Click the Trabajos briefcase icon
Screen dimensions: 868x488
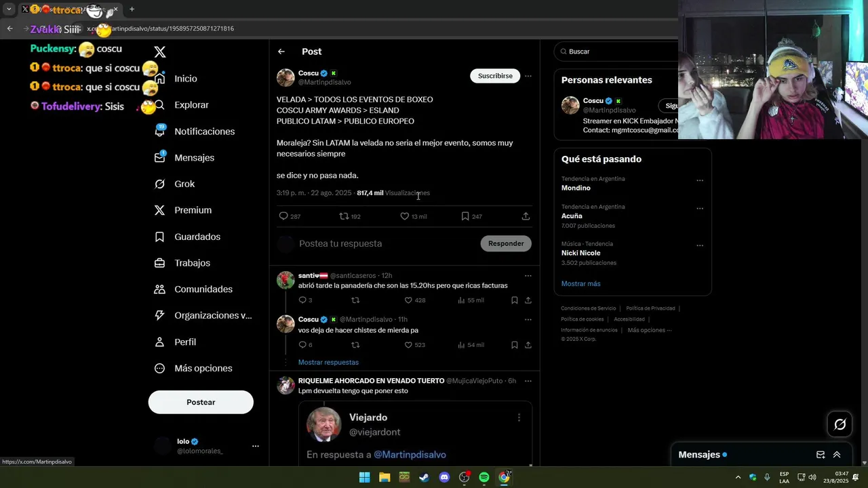click(x=160, y=263)
